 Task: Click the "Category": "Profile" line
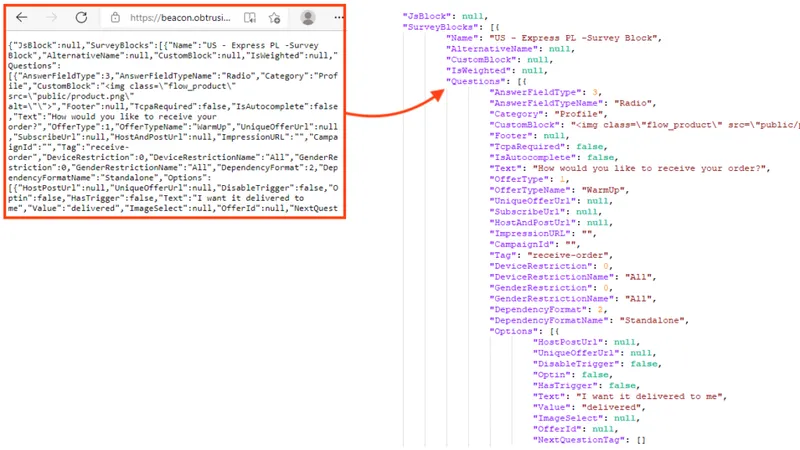point(548,114)
